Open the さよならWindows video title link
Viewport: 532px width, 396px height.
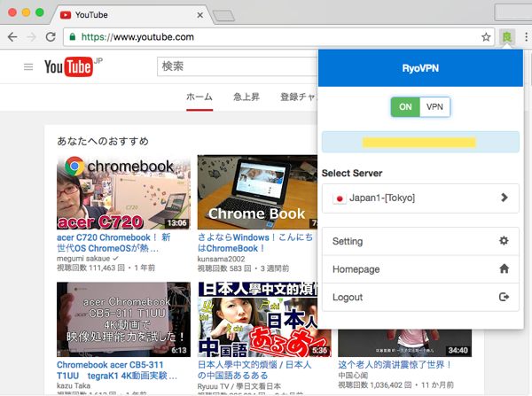point(255,243)
